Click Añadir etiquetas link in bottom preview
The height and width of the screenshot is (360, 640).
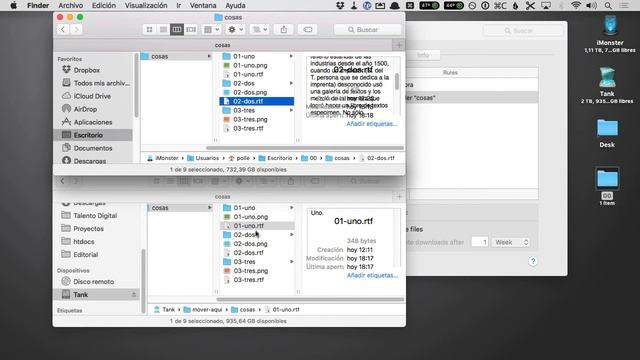point(372,276)
